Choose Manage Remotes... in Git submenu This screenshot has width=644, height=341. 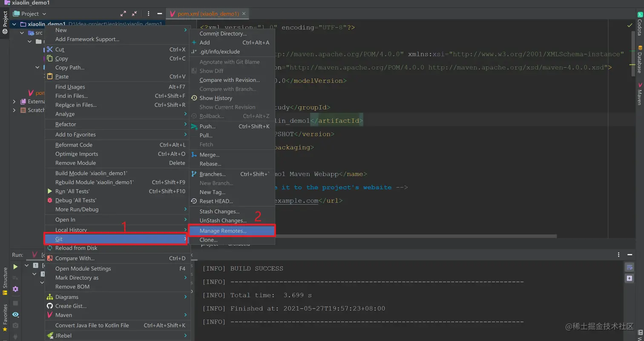click(232, 231)
